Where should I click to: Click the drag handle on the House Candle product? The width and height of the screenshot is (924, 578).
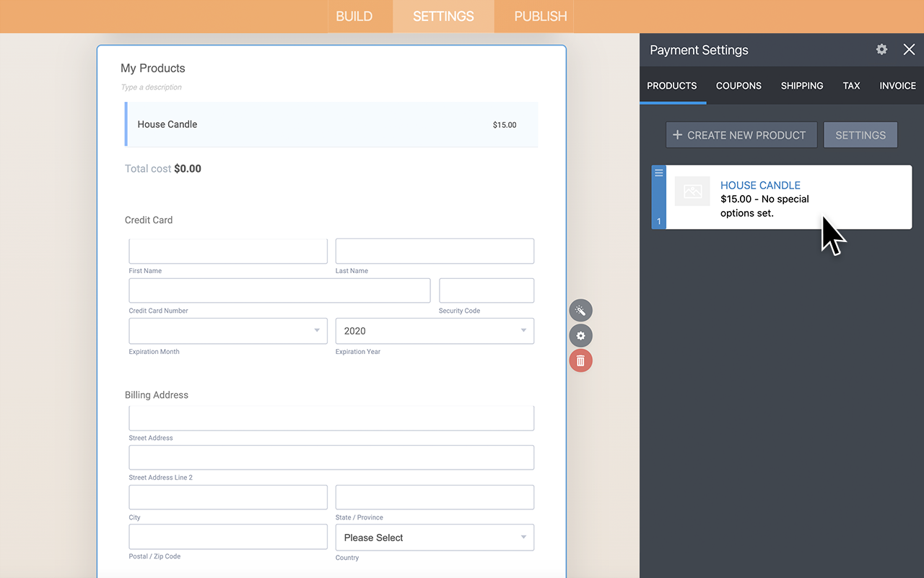click(x=658, y=173)
